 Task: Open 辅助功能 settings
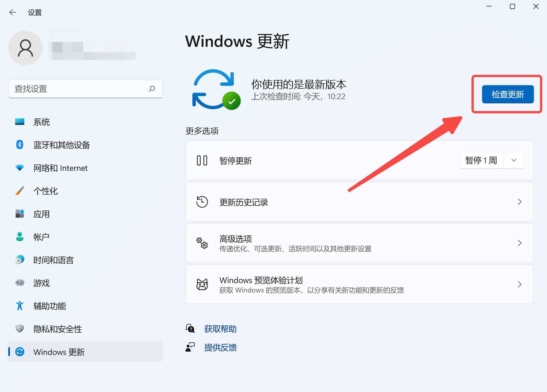click(x=85, y=306)
